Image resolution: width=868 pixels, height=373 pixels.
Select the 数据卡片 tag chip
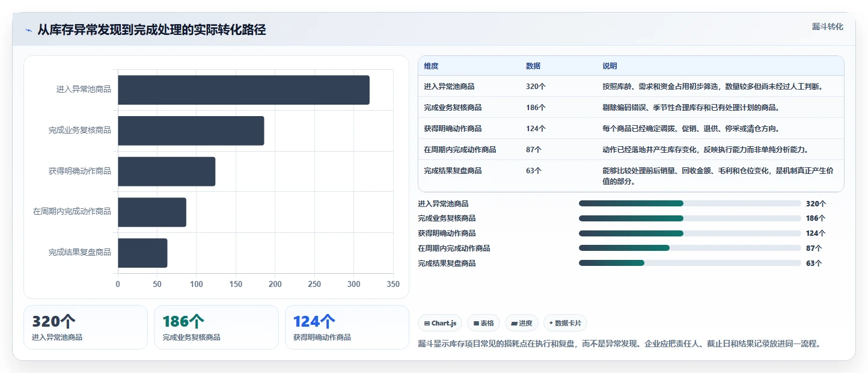tap(565, 323)
